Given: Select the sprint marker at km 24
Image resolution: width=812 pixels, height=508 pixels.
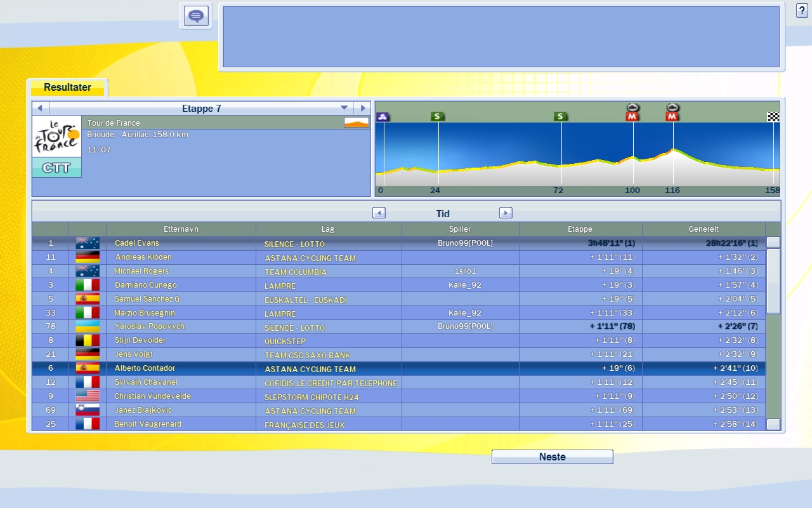Looking at the screenshot, I should point(437,116).
